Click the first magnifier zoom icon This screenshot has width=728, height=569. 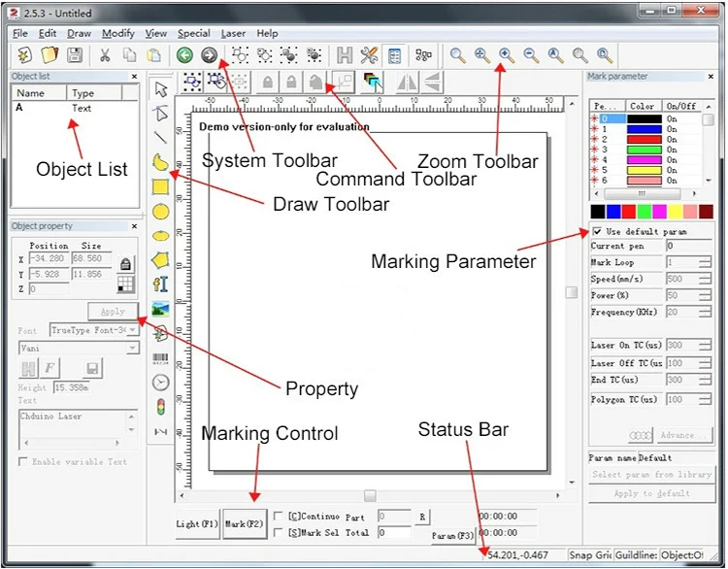point(458,55)
